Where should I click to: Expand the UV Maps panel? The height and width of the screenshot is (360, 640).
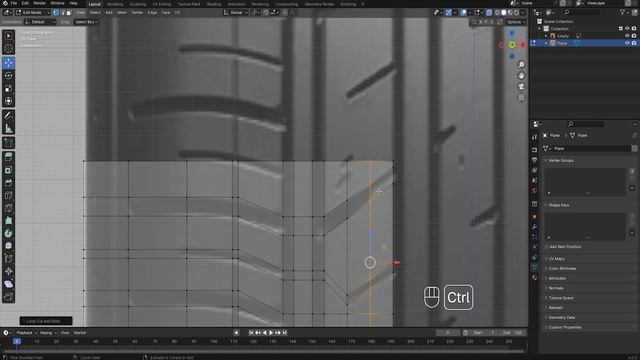pos(557,259)
